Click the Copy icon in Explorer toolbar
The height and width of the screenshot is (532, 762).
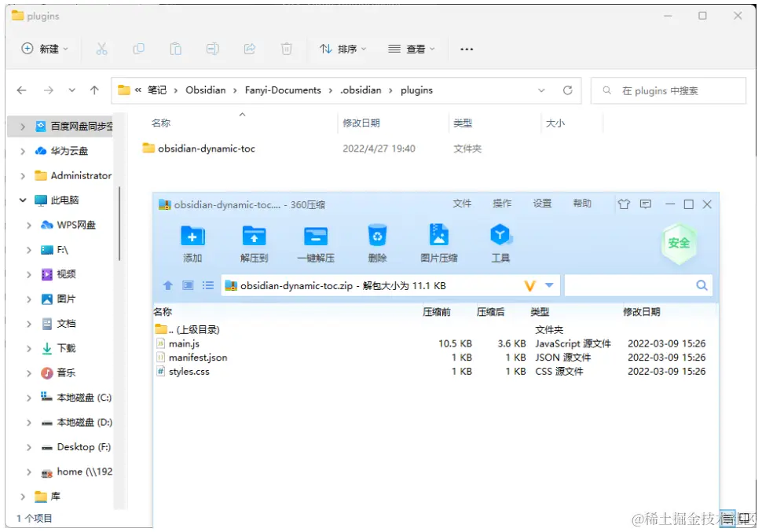[138, 49]
